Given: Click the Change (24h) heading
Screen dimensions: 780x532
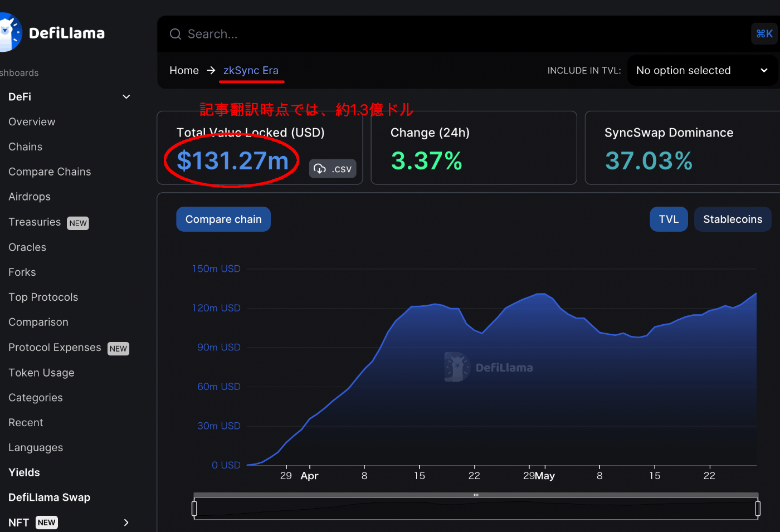Looking at the screenshot, I should point(430,133).
